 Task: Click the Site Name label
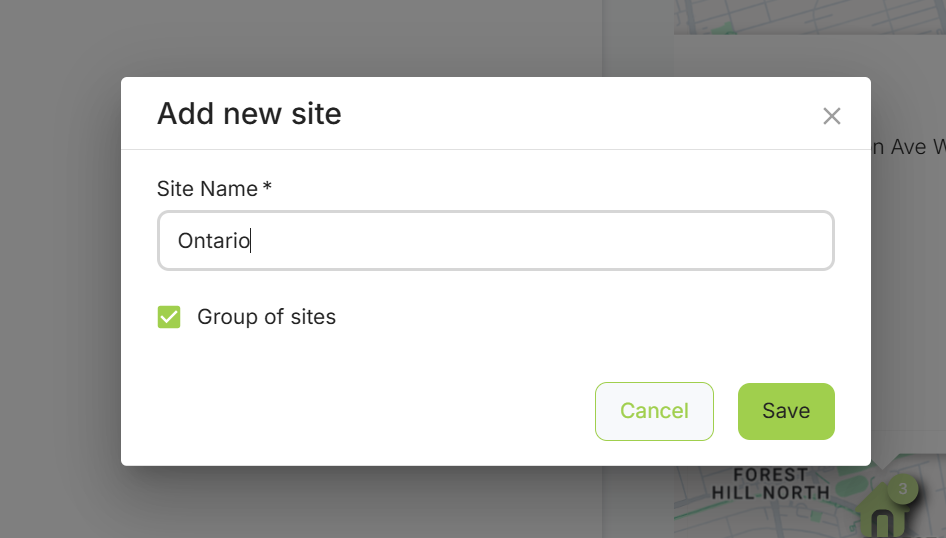tap(207, 188)
